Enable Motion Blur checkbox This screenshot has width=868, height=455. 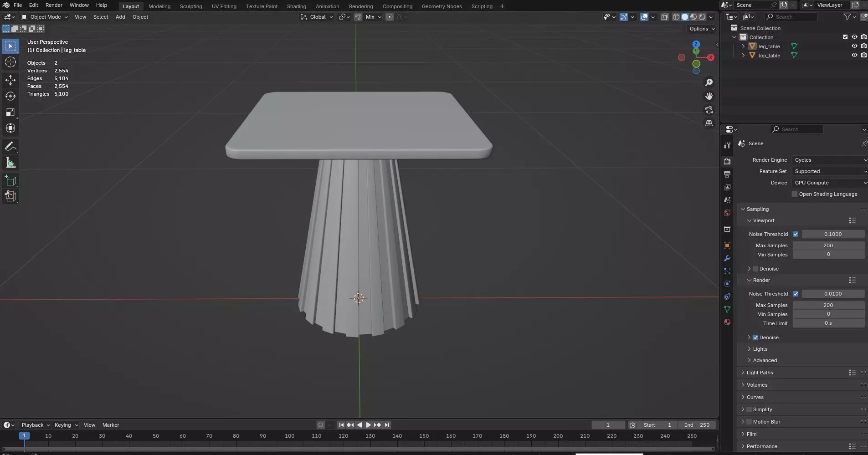tap(749, 422)
